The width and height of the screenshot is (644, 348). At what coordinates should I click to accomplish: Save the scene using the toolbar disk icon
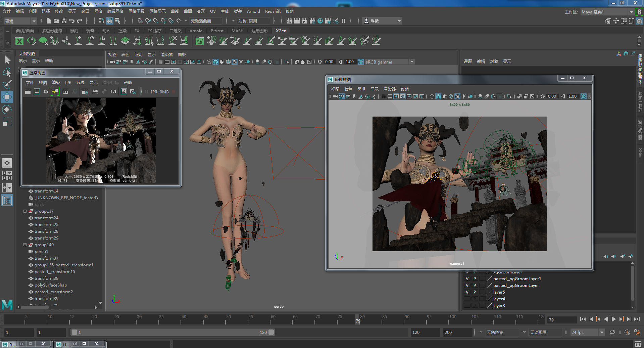point(64,21)
